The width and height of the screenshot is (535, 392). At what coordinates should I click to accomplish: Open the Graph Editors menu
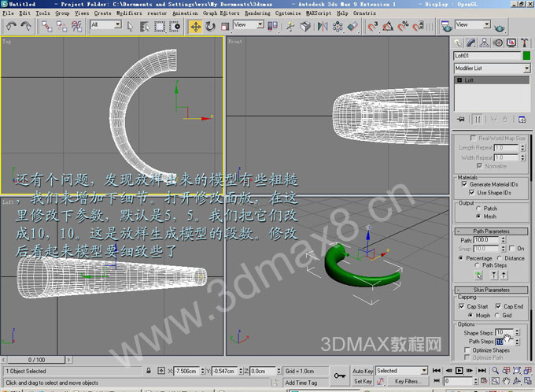(x=221, y=13)
